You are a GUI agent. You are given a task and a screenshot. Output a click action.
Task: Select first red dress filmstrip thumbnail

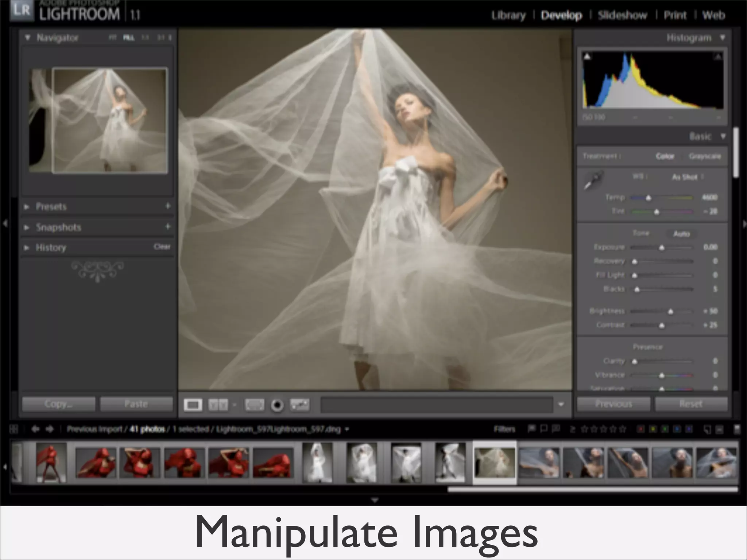[51, 462]
